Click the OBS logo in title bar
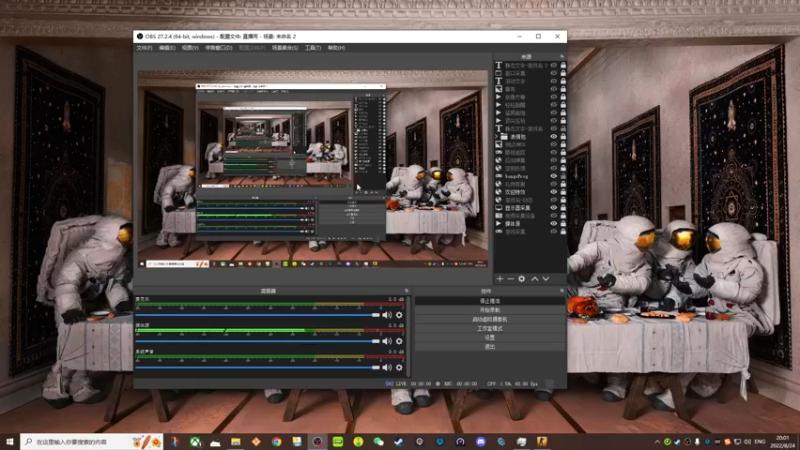The image size is (800, 450). tap(140, 36)
